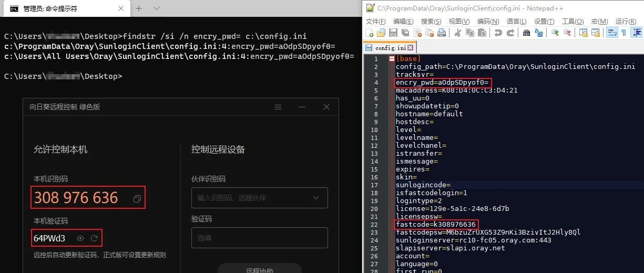The image size is (644, 273).
Task: Open Find with the binoculars icon
Action: [x=526, y=33]
